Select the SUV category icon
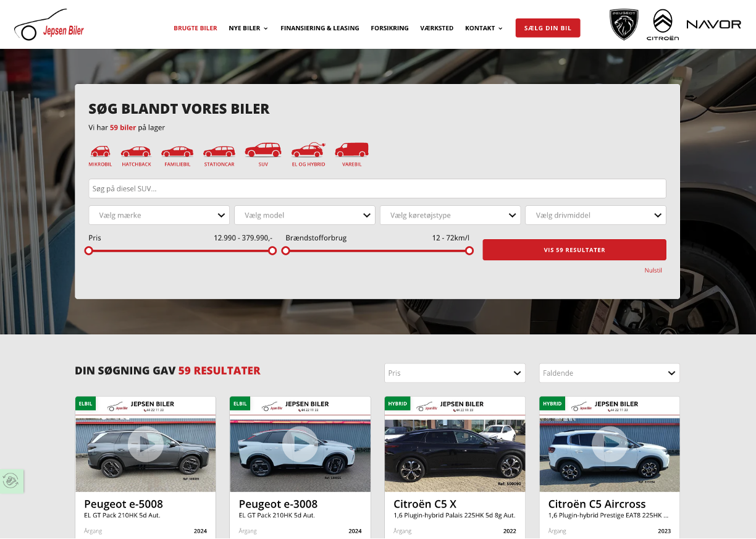756x539 pixels. [x=263, y=150]
